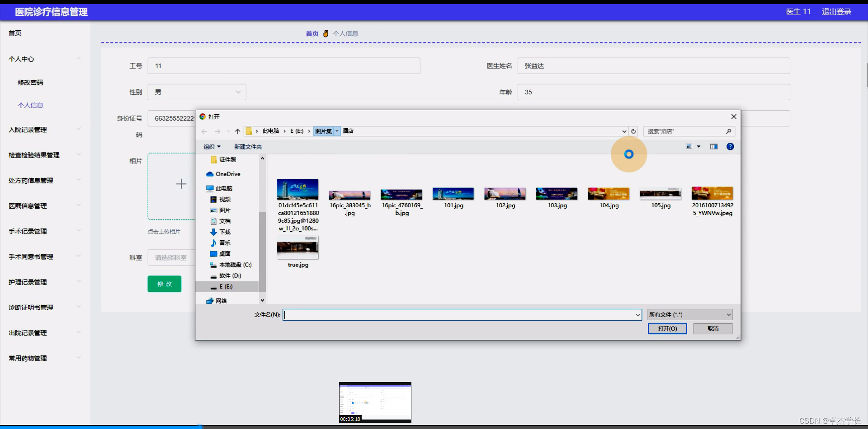Click 退出登录 in the top bar
The width and height of the screenshot is (868, 429).
(836, 12)
